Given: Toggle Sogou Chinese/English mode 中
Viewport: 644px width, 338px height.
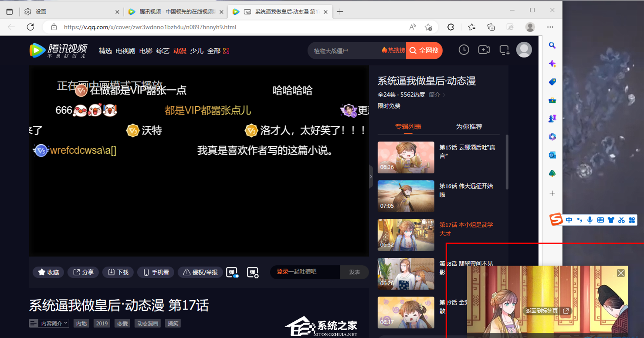Looking at the screenshot, I should [569, 220].
